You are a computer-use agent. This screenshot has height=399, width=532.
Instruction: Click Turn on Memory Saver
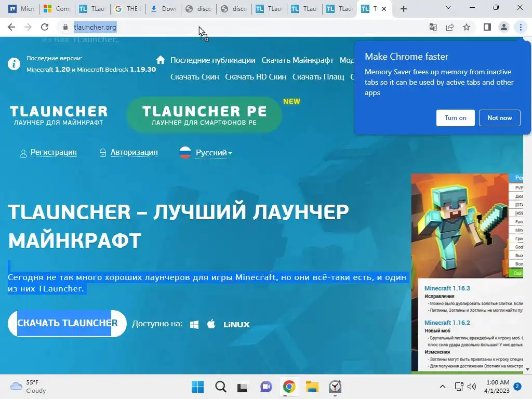pos(455,118)
